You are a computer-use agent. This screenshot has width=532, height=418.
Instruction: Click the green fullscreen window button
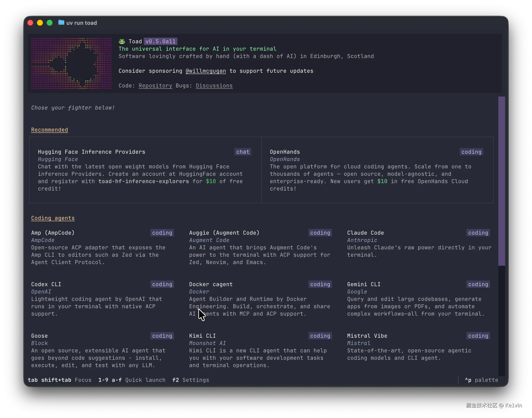click(x=50, y=23)
